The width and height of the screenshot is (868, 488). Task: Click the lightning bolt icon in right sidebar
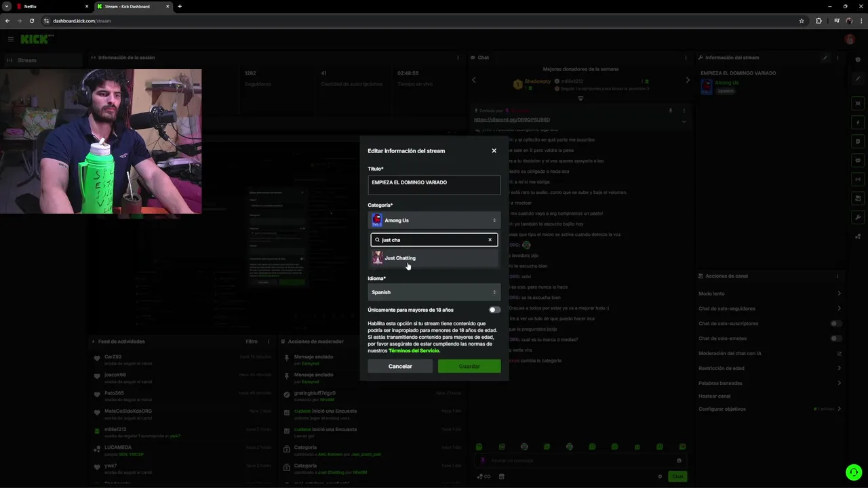(x=858, y=123)
